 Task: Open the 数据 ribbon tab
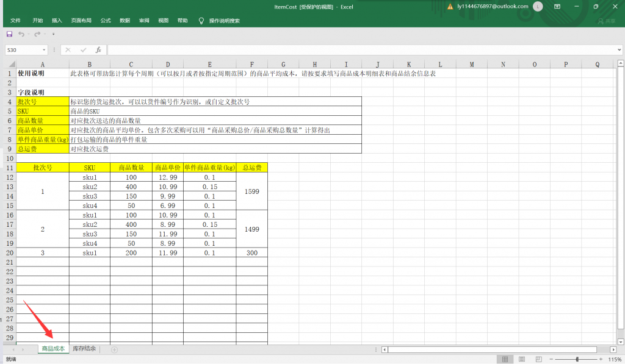point(125,20)
